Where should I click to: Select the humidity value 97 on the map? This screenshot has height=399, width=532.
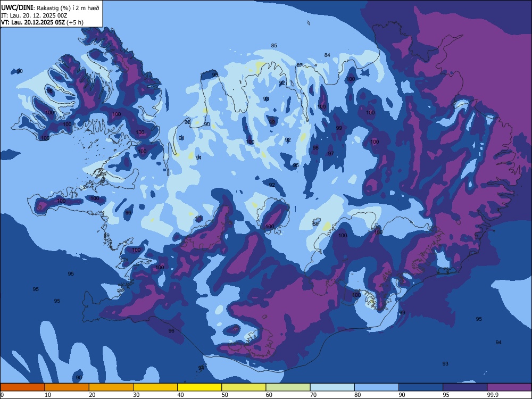(x=331, y=154)
